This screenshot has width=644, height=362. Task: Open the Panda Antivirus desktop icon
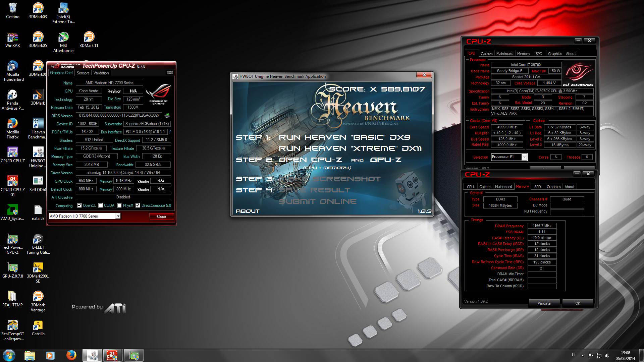click(x=13, y=100)
